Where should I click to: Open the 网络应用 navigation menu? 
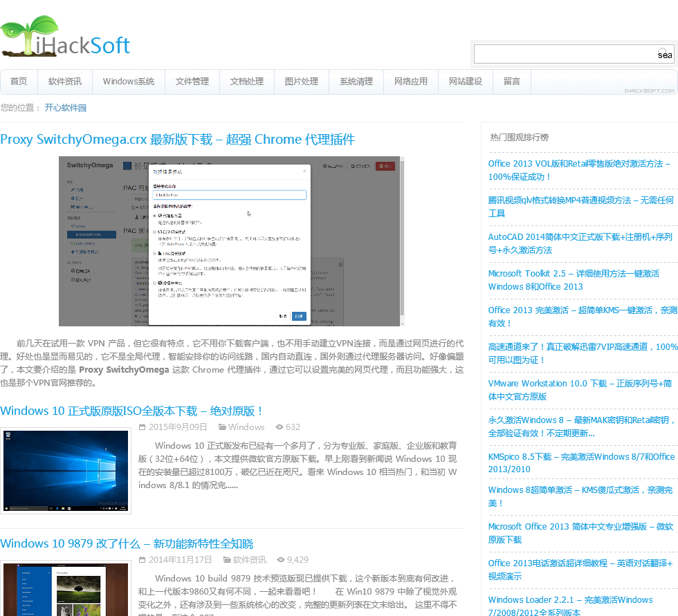point(411,82)
